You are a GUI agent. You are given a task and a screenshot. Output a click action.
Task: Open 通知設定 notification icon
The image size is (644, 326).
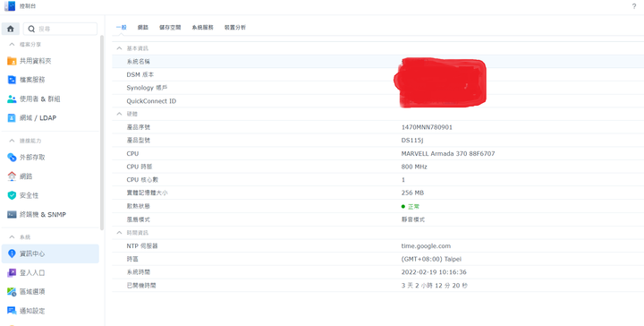[12, 311]
